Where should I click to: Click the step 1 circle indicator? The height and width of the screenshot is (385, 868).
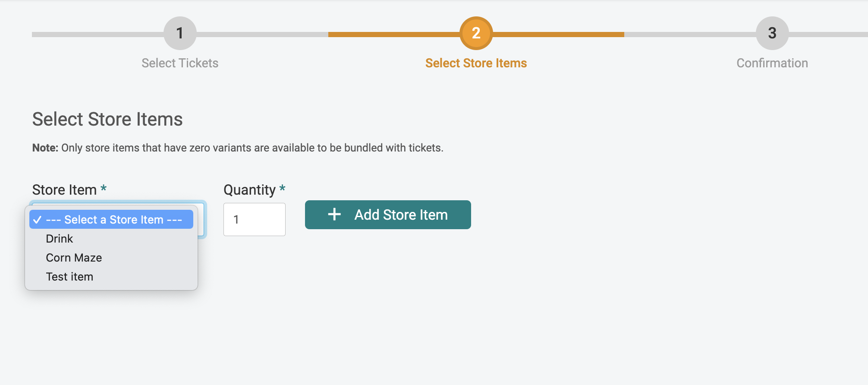point(179,33)
